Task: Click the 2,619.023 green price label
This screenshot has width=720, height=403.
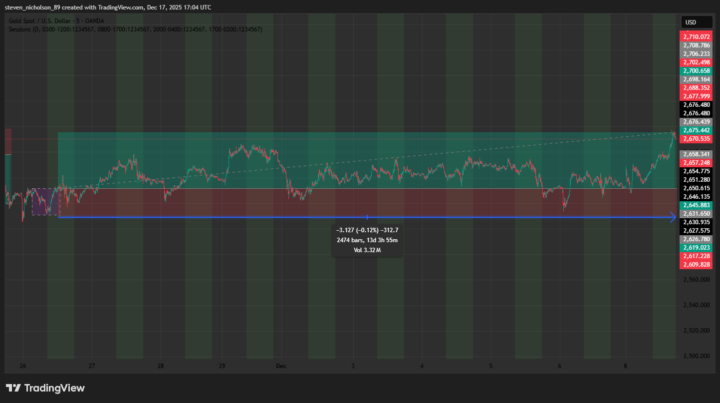Action: 696,248
